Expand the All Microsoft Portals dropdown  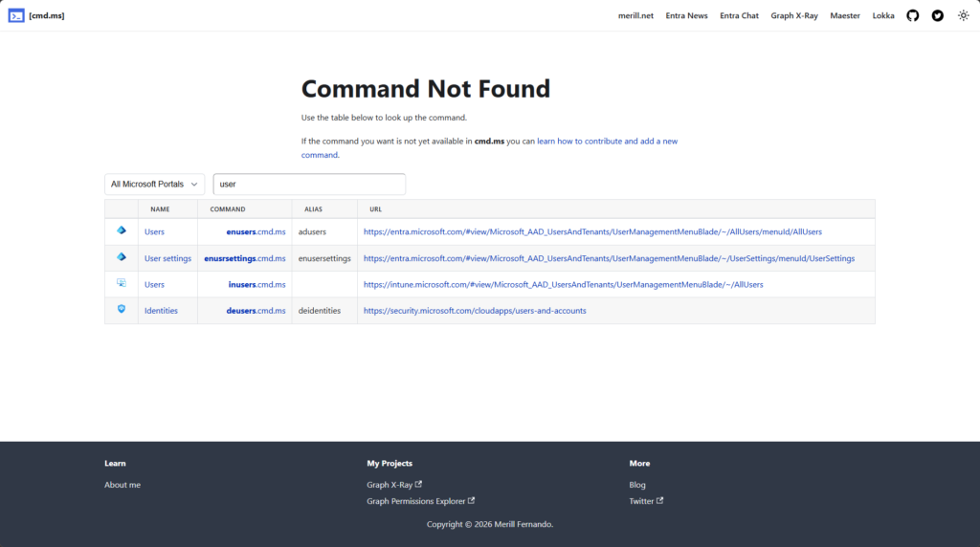(154, 185)
